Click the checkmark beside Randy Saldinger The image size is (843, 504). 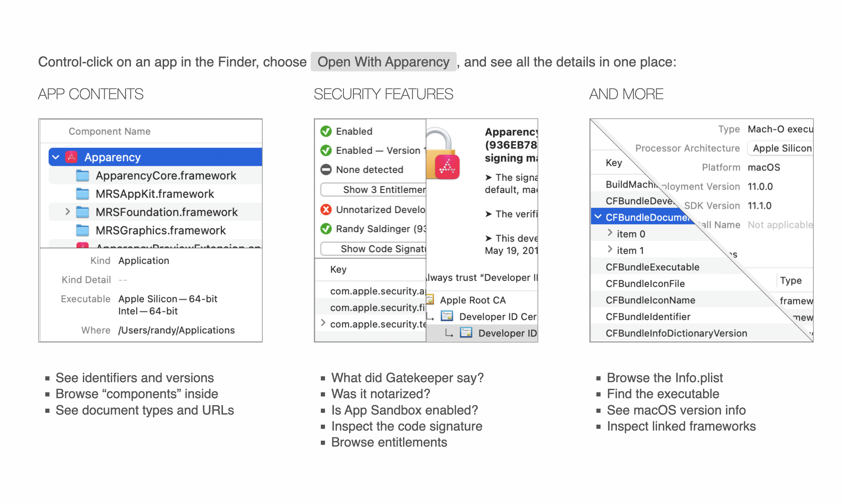pyautogui.click(x=326, y=229)
